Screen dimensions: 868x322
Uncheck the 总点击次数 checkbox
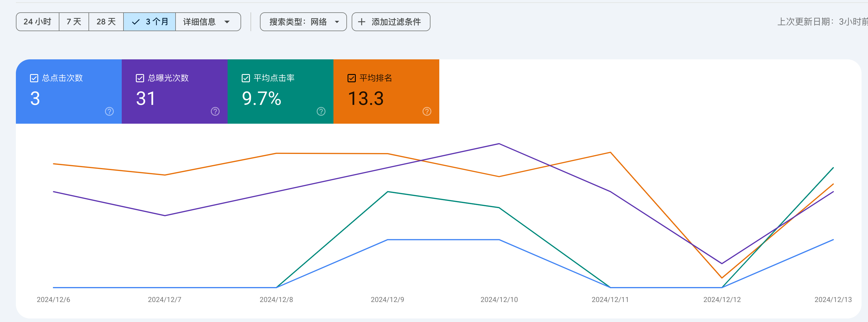tap(34, 78)
